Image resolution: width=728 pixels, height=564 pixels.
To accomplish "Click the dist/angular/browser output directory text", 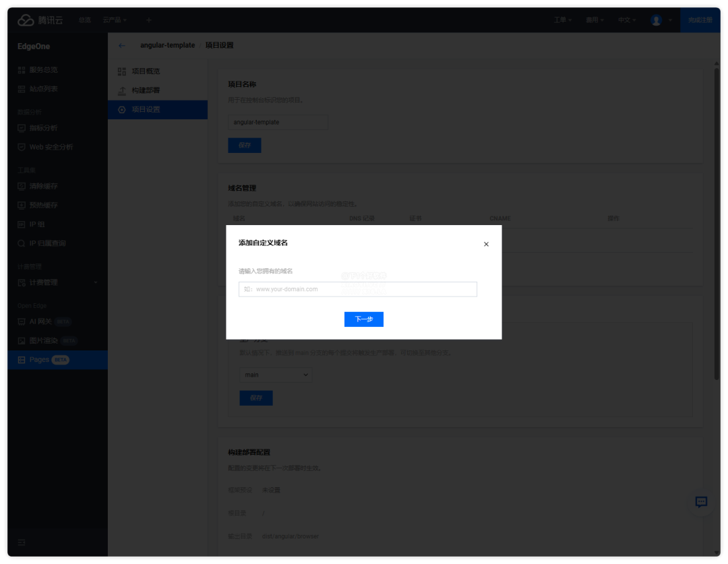I will pyautogui.click(x=290, y=536).
